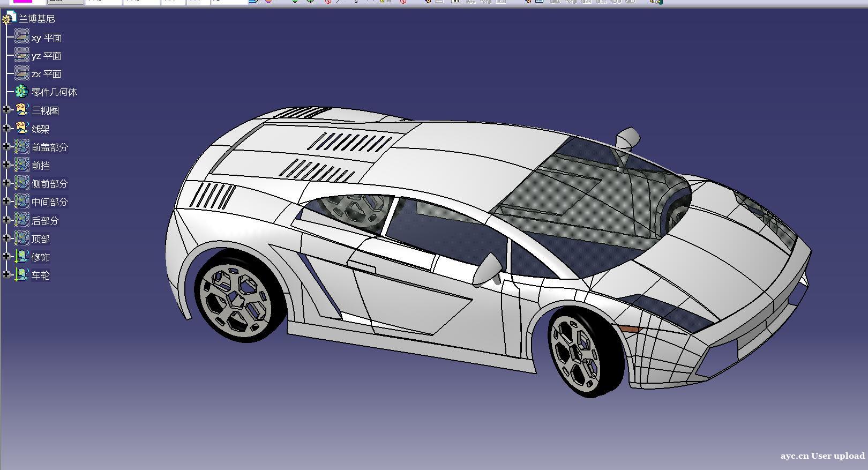The width and height of the screenshot is (868, 470).
Task: Select the 侧前部分 label in the tree
Action: [x=49, y=184]
